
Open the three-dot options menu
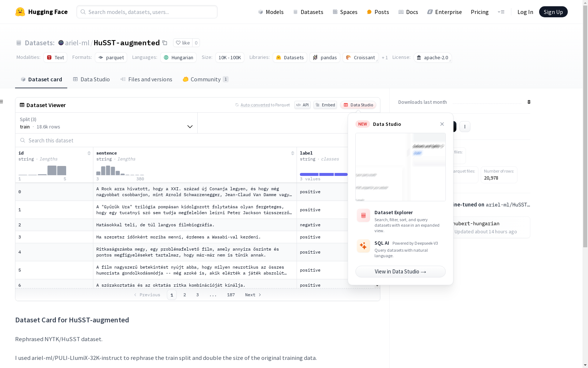pyautogui.click(x=465, y=127)
